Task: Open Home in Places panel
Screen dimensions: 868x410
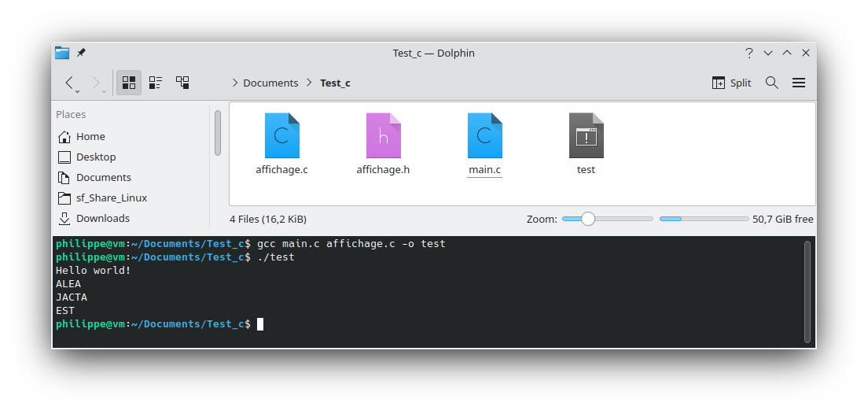Action: [90, 137]
